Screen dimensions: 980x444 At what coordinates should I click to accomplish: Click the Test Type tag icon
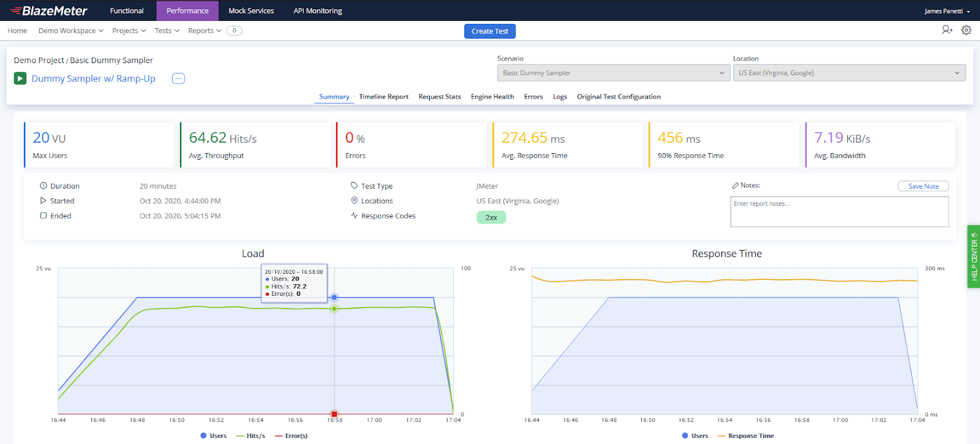click(x=354, y=186)
